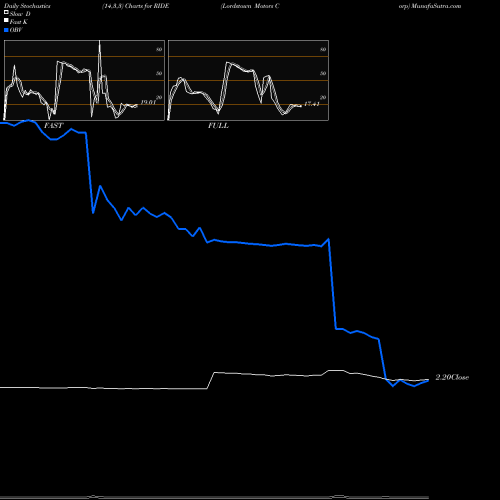The height and width of the screenshot is (500, 500).
Task: Click the MunafaSutra.com label
Action: (436, 6)
